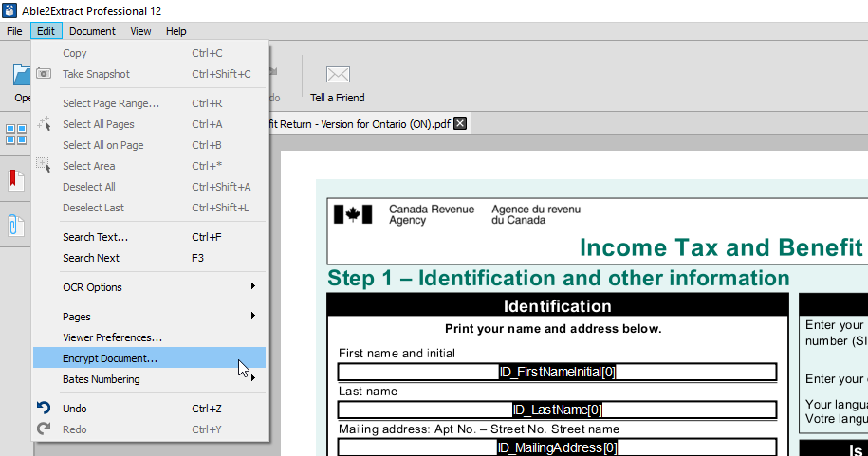
Task: Expand the Bates Numbering submenu
Action: [150, 379]
